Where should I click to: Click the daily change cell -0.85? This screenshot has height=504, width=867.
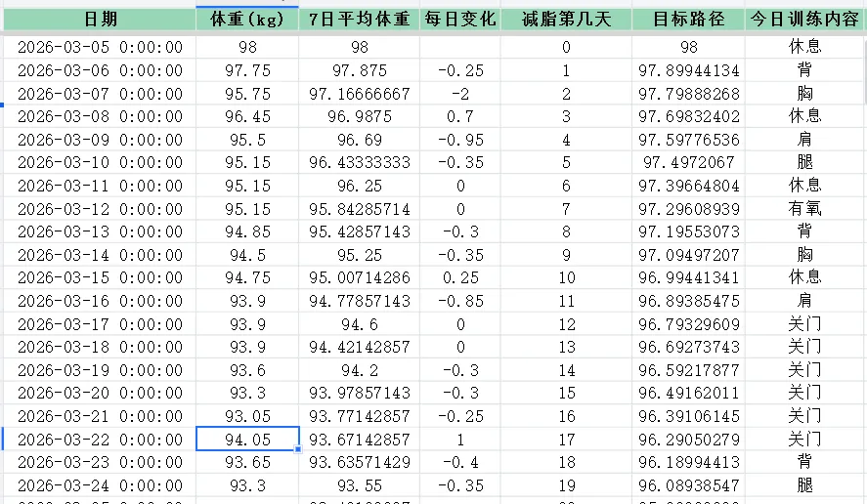[460, 301]
